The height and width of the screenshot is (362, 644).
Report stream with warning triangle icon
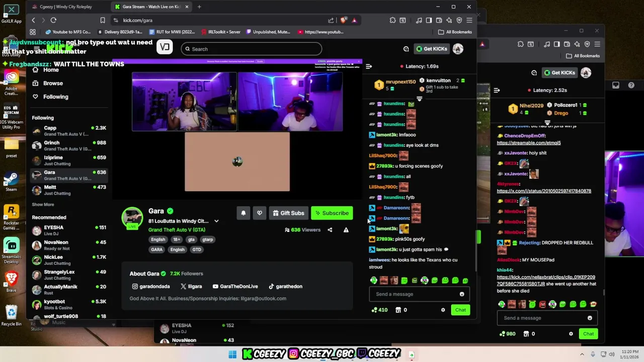point(346,230)
